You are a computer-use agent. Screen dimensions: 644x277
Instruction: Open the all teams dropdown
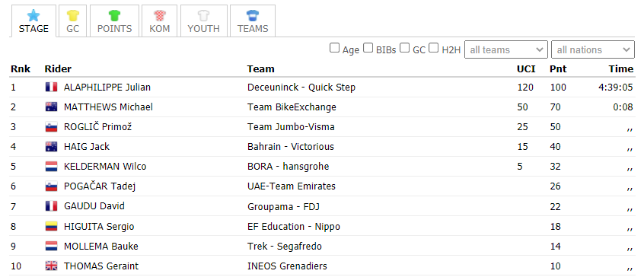[506, 49]
